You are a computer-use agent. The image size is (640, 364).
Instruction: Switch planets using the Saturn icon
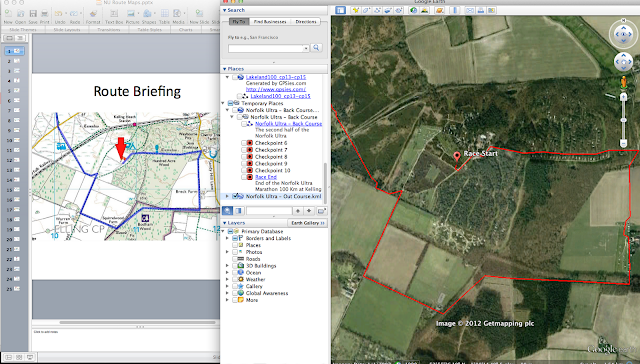[x=439, y=10]
